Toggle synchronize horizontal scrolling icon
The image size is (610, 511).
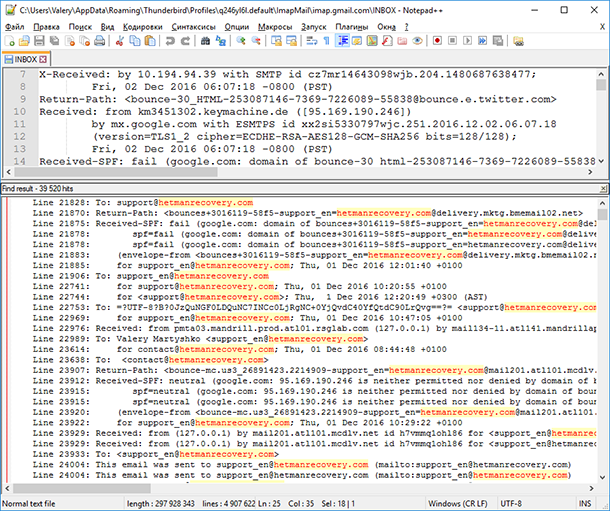click(291, 41)
